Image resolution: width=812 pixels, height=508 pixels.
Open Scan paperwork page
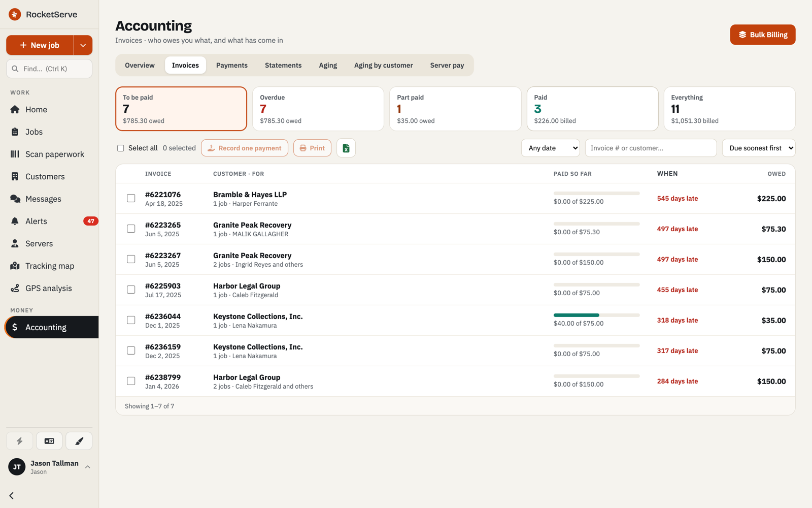click(49, 154)
